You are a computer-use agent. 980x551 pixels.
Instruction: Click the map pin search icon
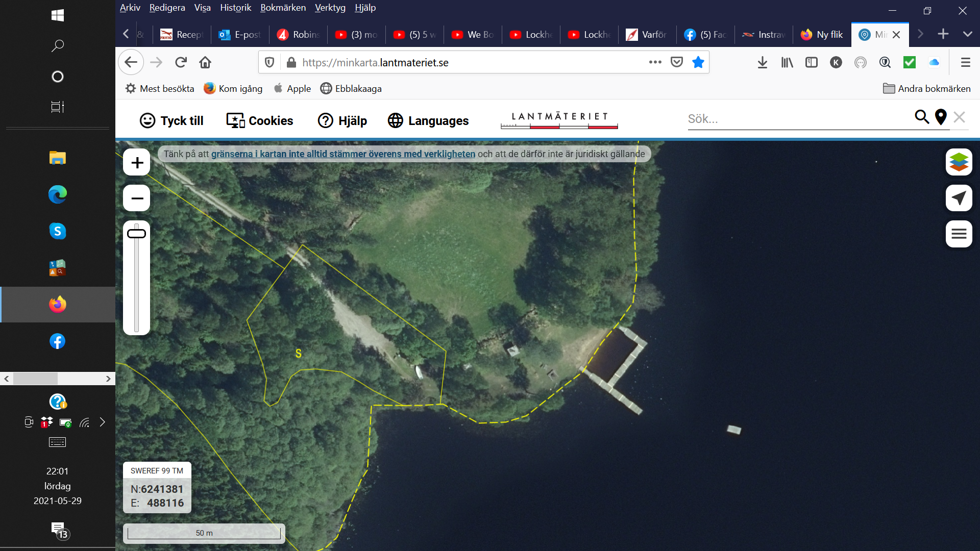click(941, 117)
